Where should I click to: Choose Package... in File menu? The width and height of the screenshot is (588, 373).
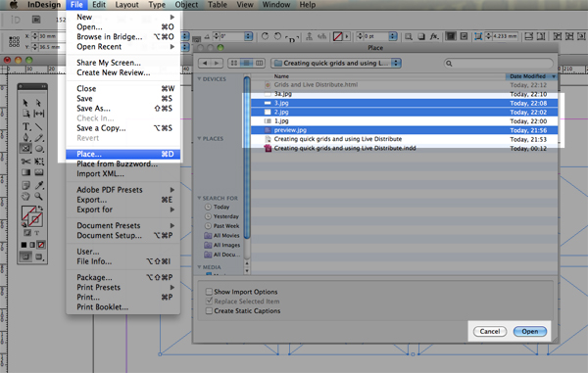123,277
